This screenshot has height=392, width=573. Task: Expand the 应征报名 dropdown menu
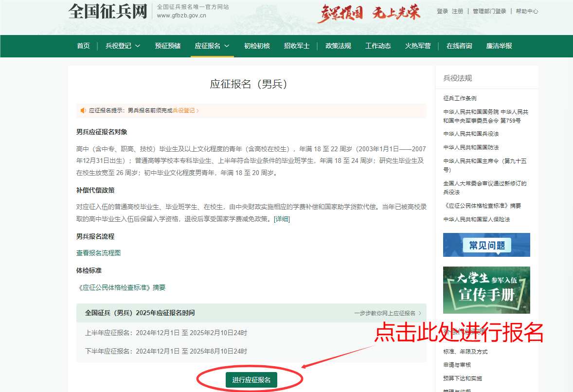pos(227,46)
